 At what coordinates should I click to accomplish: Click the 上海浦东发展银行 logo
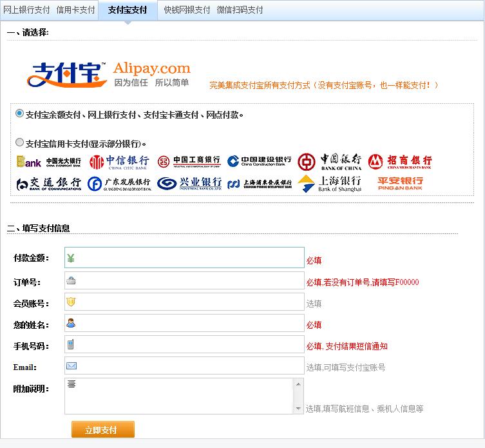(x=259, y=184)
